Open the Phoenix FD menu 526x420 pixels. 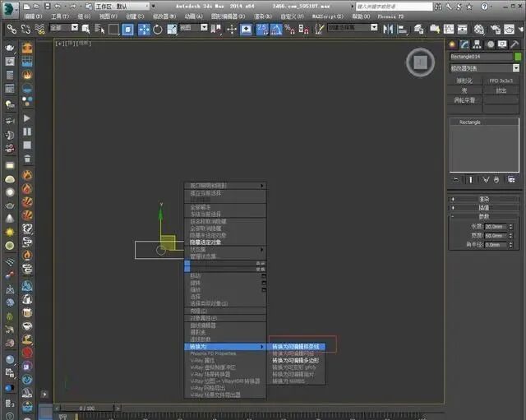pyautogui.click(x=390, y=16)
